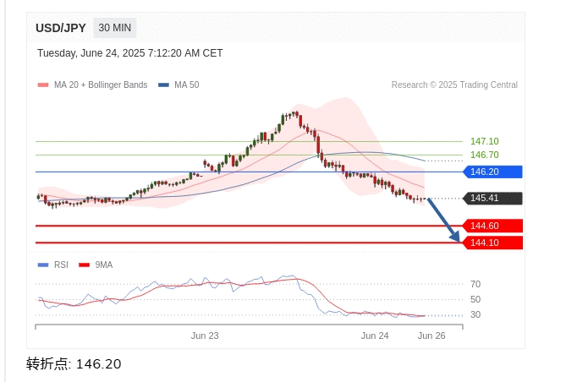This screenshot has width=588, height=382.
Task: Select the 30 MIN timeframe badge
Action: point(115,28)
